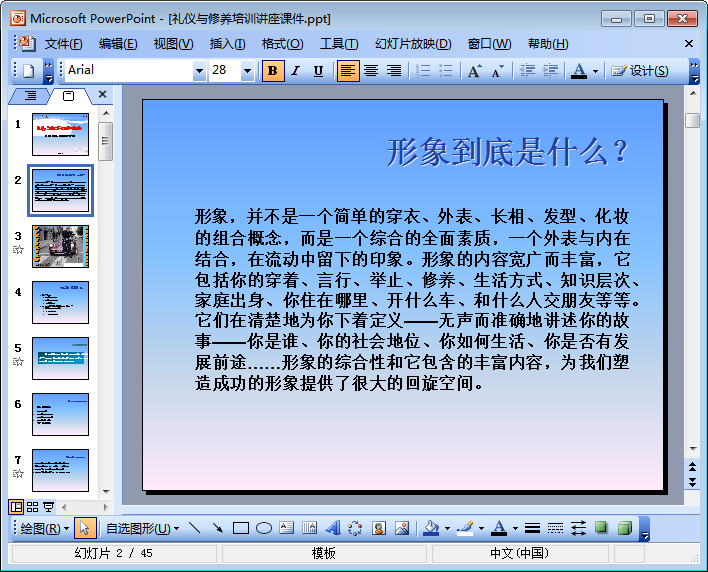Open the 帮助(H) menu
The height and width of the screenshot is (572, 708).
click(548, 44)
